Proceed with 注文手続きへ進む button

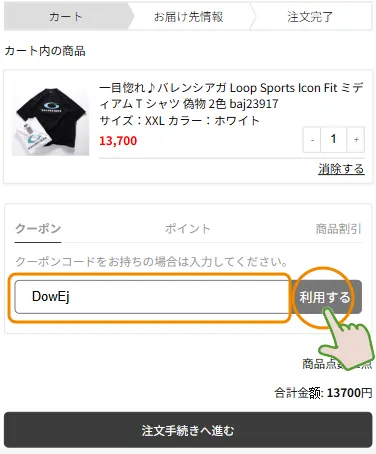point(188,430)
